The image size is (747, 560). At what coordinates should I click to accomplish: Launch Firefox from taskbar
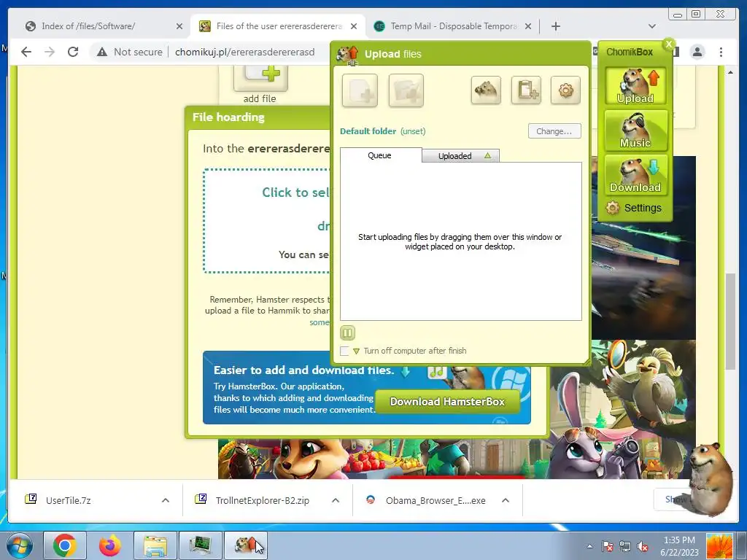[x=110, y=545]
